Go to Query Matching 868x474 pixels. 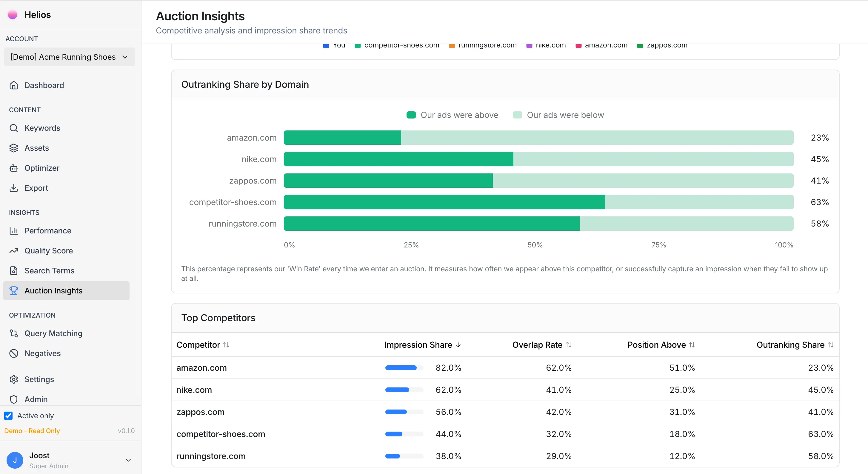tap(53, 333)
